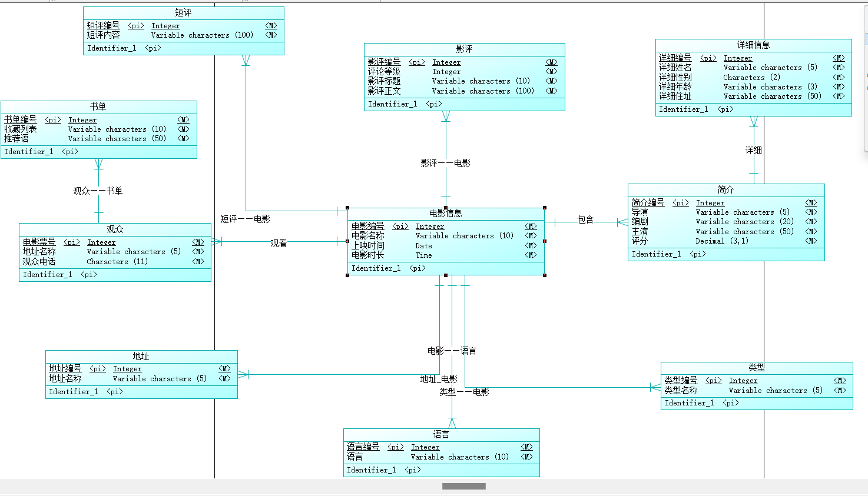
Task: Select 电影时长 attribute in 电影信息 entity
Action: click(367, 255)
